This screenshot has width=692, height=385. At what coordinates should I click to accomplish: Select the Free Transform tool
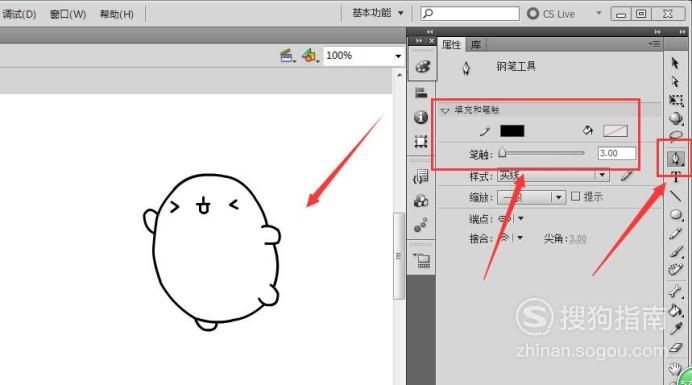[676, 100]
